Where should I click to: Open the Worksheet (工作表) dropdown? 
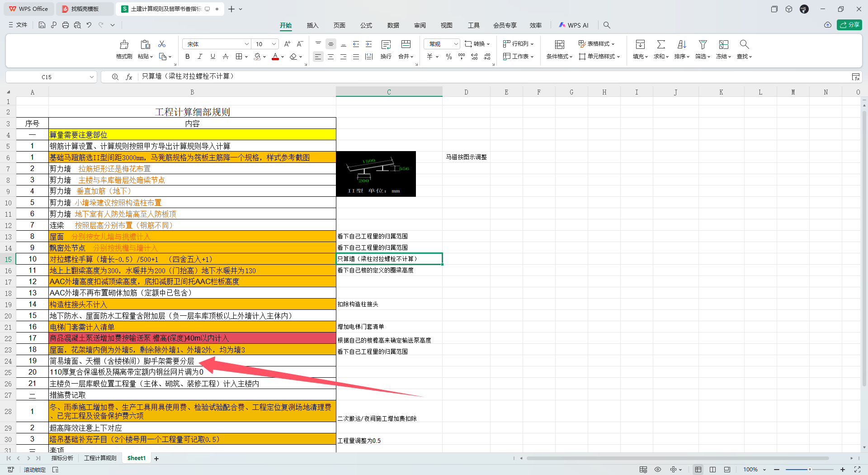[x=518, y=57]
